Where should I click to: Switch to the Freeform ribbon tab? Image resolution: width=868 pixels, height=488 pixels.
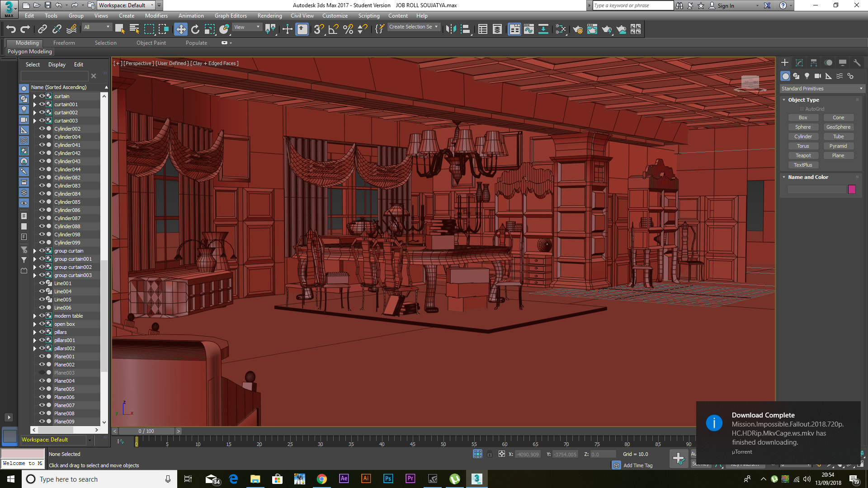pos(64,43)
